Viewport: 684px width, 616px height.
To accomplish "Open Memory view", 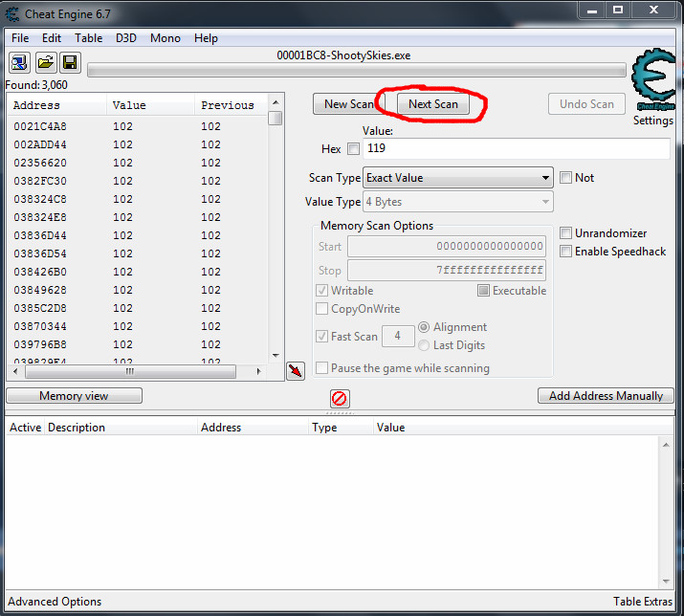I will click(x=75, y=396).
